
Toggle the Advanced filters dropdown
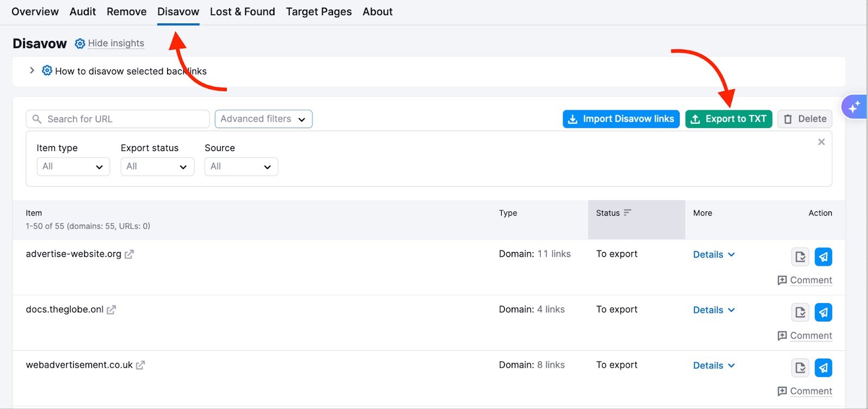click(x=263, y=119)
